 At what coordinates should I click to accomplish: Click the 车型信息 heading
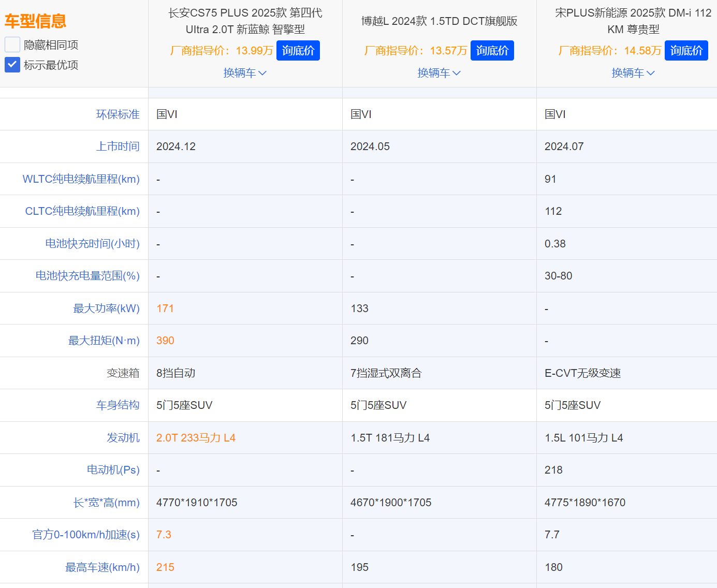coord(36,21)
